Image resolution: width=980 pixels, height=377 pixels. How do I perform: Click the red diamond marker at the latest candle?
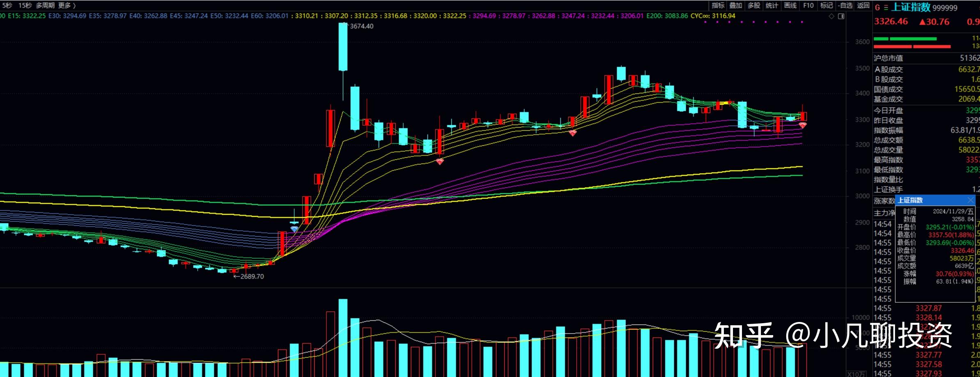pyautogui.click(x=803, y=125)
